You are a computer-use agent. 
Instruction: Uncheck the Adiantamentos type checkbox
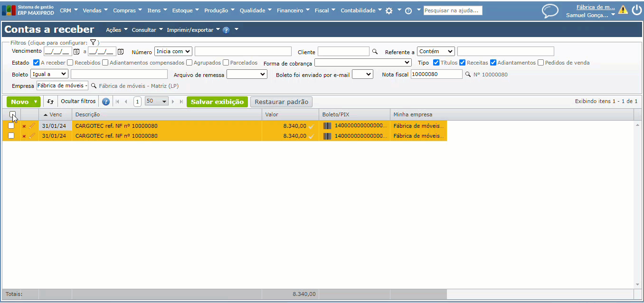(493, 63)
